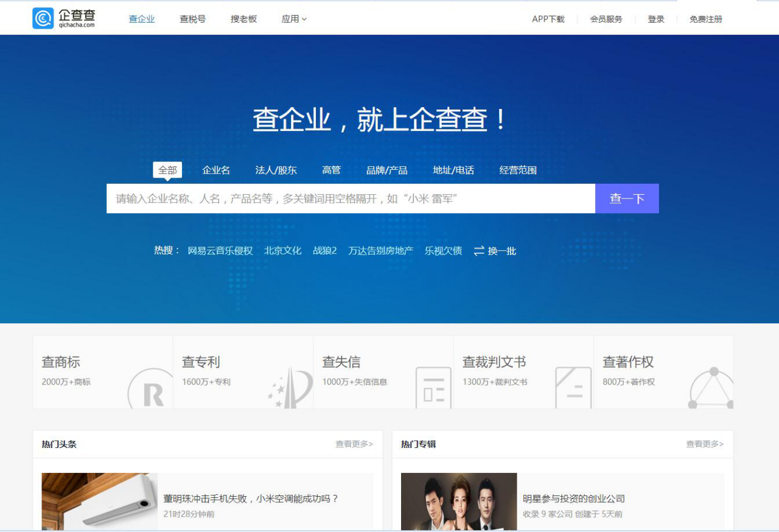Viewport: 779px width, 532px height.
Task: Open the 查失信 card title
Action: click(x=341, y=362)
